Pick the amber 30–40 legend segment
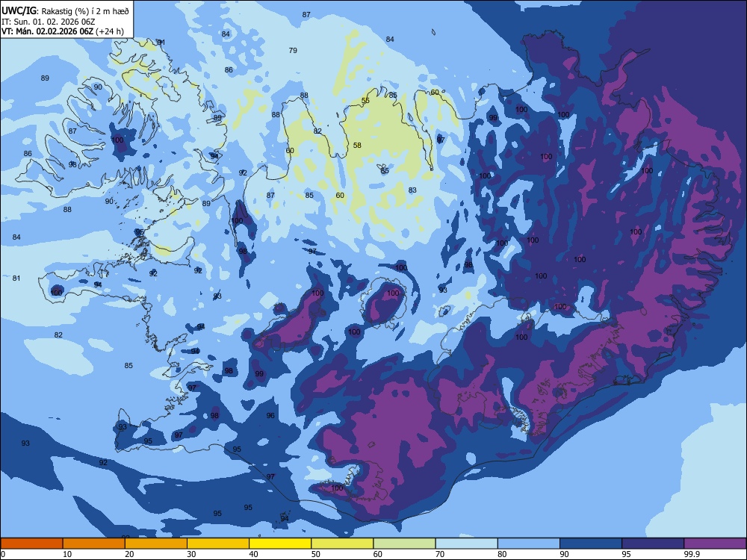Image resolution: width=747 pixels, height=560 pixels. point(217,544)
